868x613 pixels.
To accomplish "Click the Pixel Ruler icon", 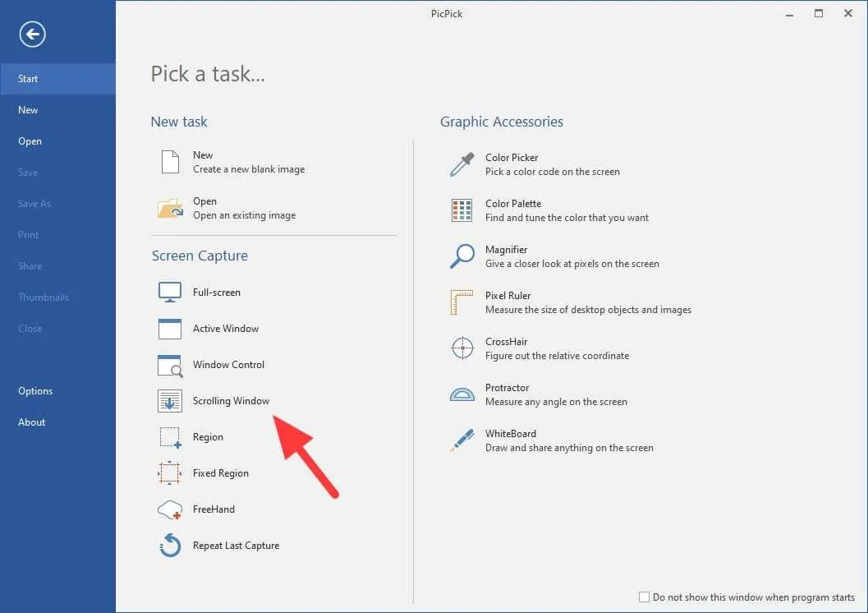I will tap(462, 302).
